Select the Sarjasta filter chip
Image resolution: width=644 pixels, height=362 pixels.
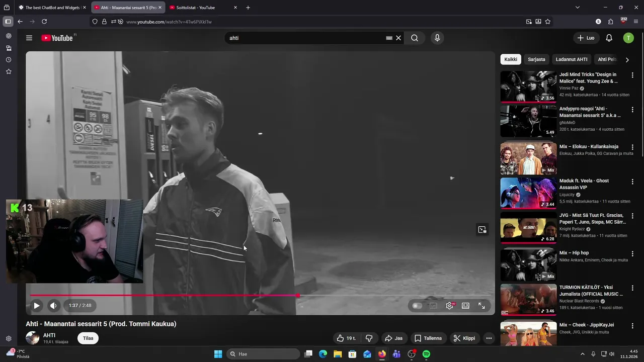point(536,59)
